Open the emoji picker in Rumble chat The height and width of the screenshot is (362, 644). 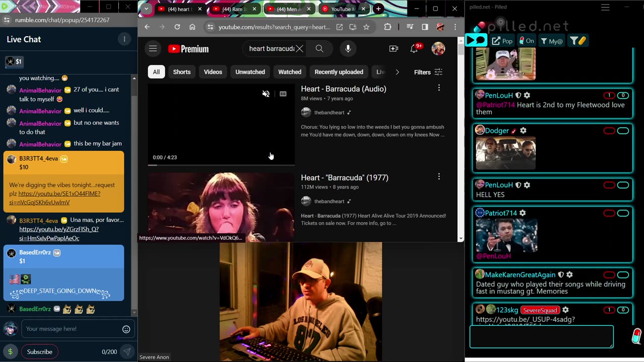[126, 329]
